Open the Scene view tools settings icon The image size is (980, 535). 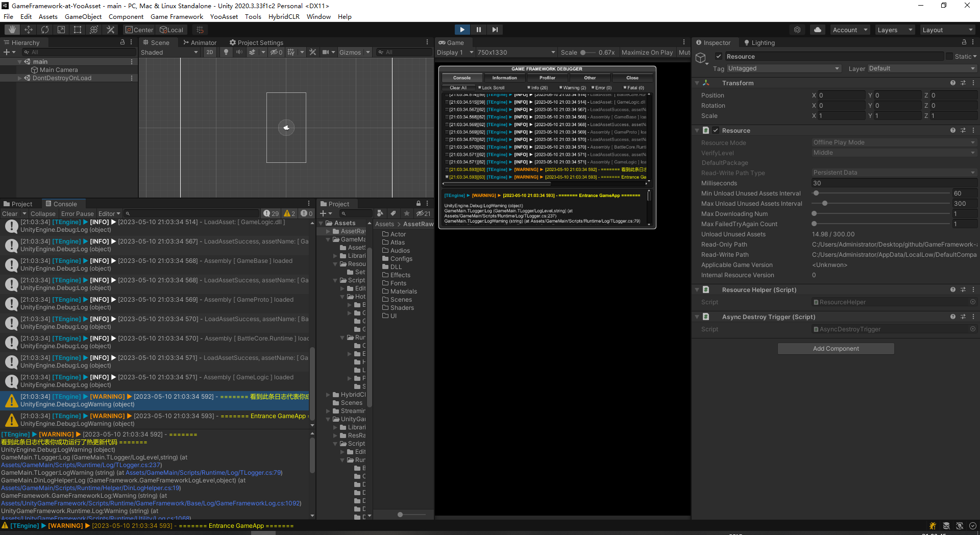point(313,52)
